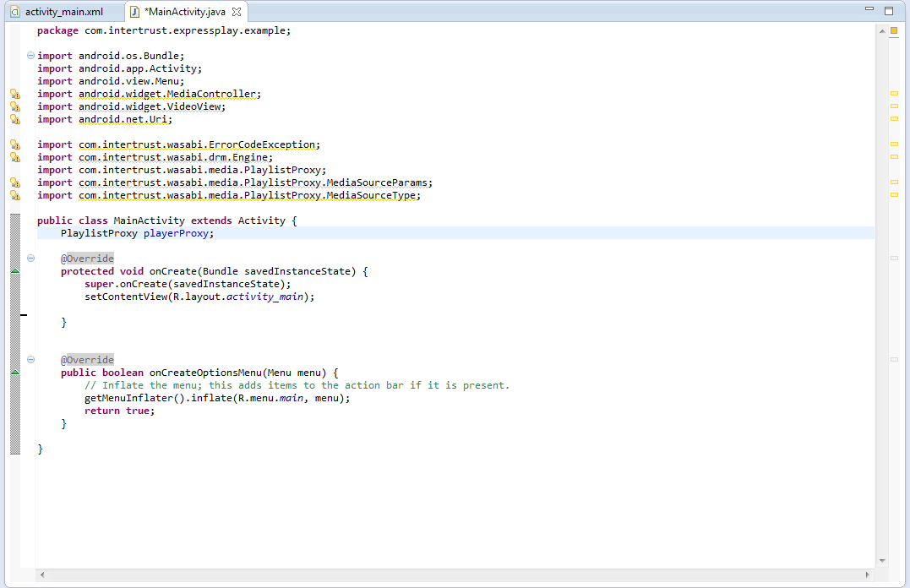This screenshot has width=910, height=588.
Task: Click the horizontal scrollbar right arrow
Action: coord(869,574)
